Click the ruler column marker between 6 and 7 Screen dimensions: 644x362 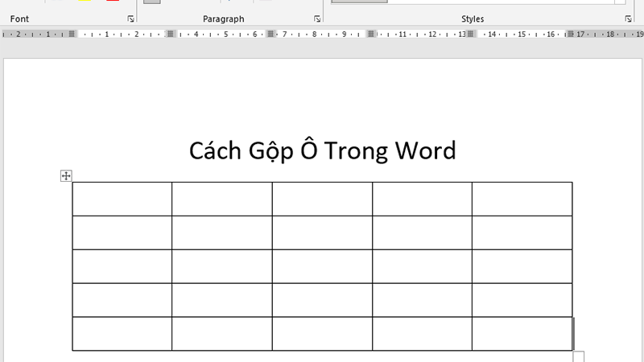click(270, 34)
